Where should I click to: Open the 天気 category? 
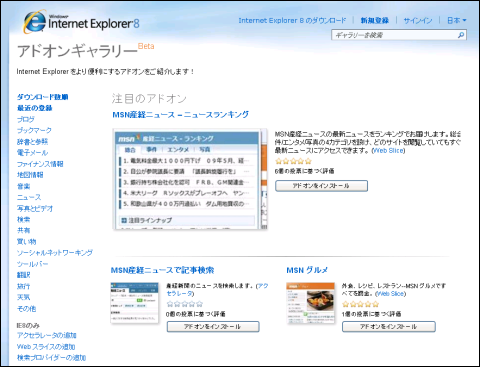[24, 297]
